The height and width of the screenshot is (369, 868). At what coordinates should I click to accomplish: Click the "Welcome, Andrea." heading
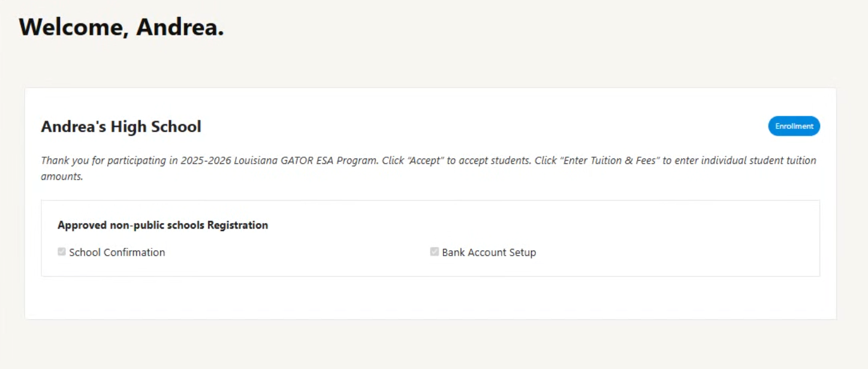click(122, 27)
